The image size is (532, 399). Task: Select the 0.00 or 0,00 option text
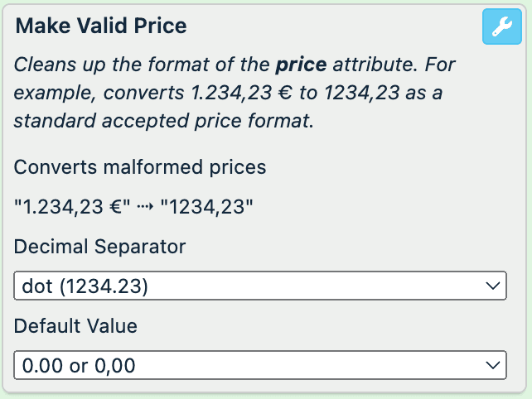click(79, 365)
